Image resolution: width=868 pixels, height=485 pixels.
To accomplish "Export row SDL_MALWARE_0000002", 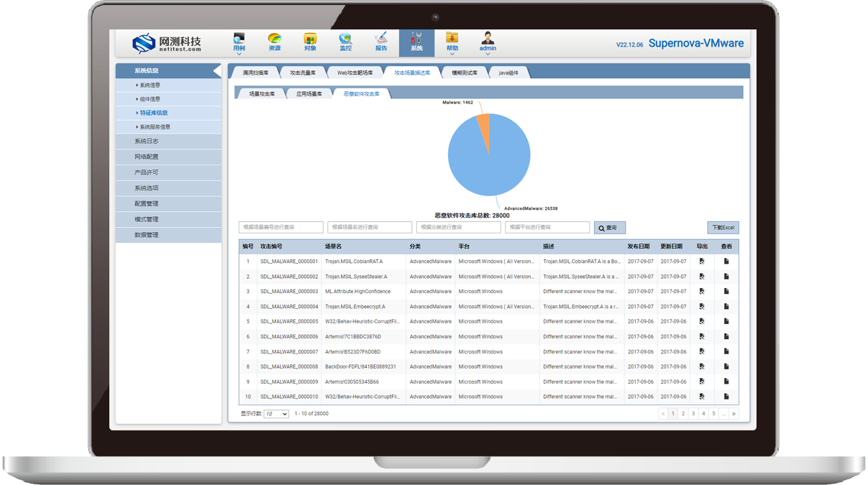I will (702, 277).
